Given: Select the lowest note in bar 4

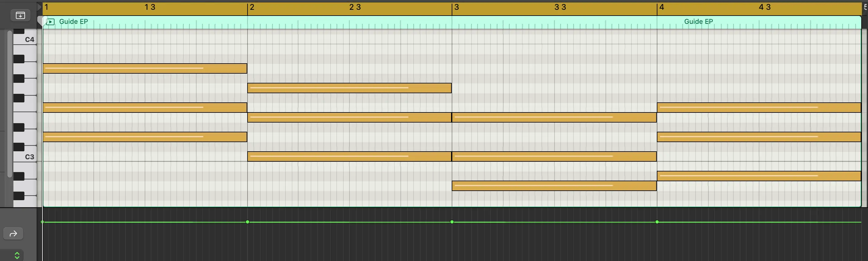Looking at the screenshot, I should click(x=759, y=176).
